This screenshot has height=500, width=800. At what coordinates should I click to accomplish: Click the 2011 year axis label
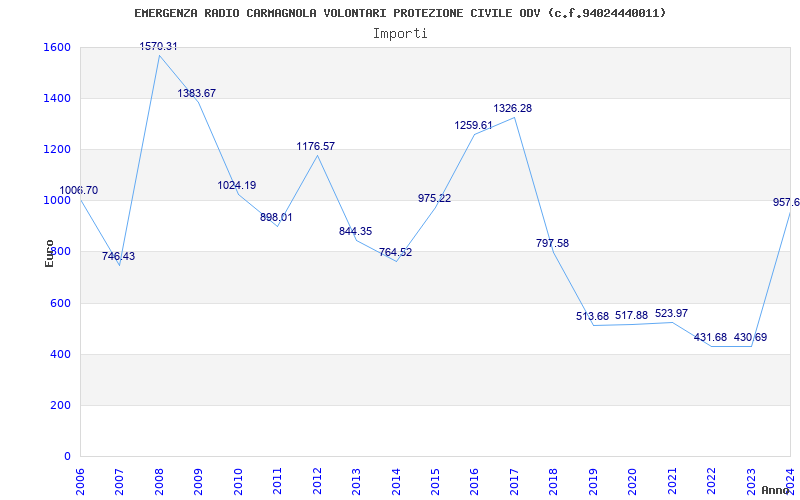point(277,481)
